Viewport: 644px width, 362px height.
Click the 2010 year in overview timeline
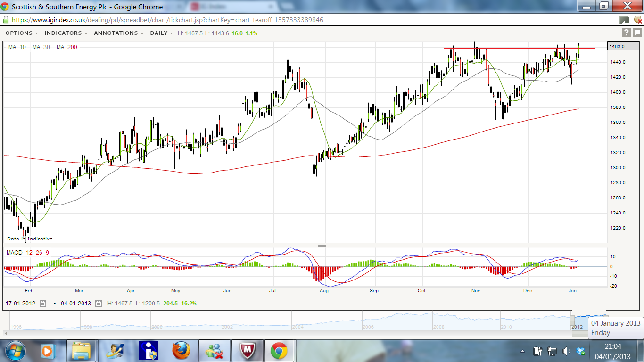pyautogui.click(x=506, y=327)
